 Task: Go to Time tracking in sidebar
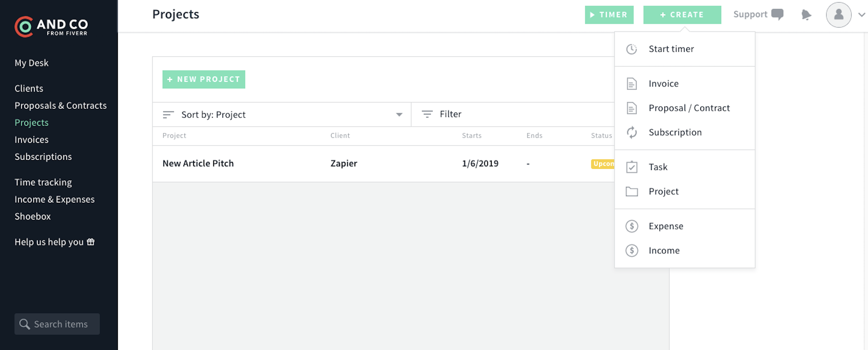point(43,182)
